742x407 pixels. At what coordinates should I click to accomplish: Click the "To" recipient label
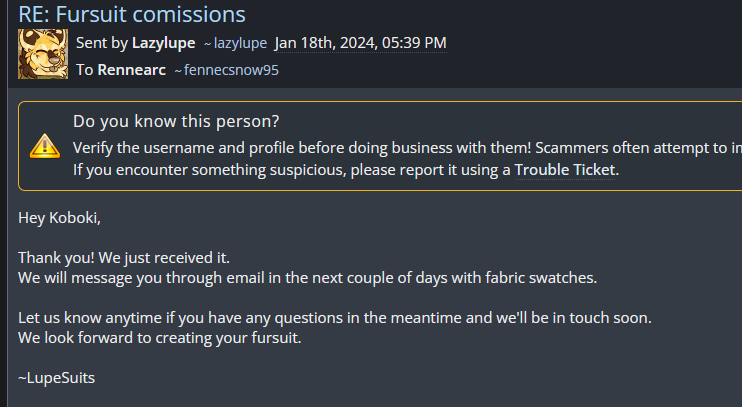pyautogui.click(x=84, y=70)
